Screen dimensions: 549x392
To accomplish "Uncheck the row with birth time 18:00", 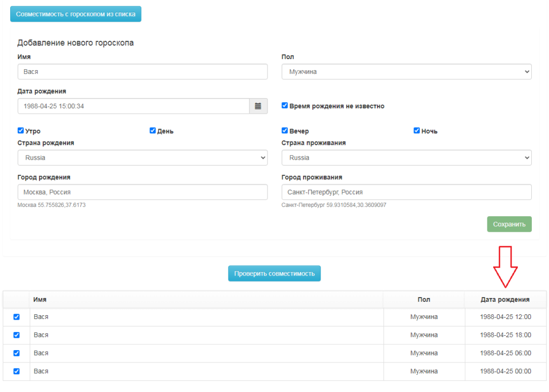I will [16, 335].
